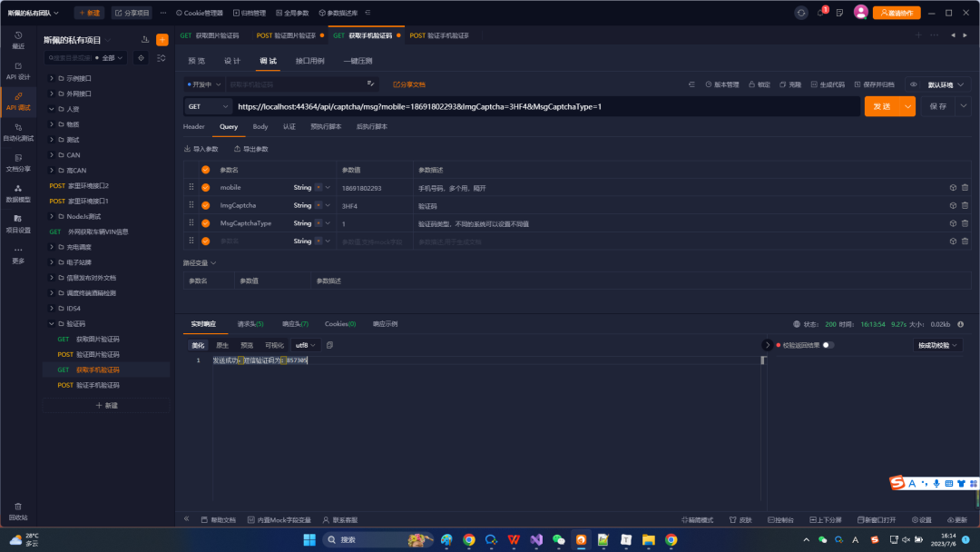Screen dimensions: 980x552
Task: Open the dropdown arrow beside 保存
Action: point(964,106)
